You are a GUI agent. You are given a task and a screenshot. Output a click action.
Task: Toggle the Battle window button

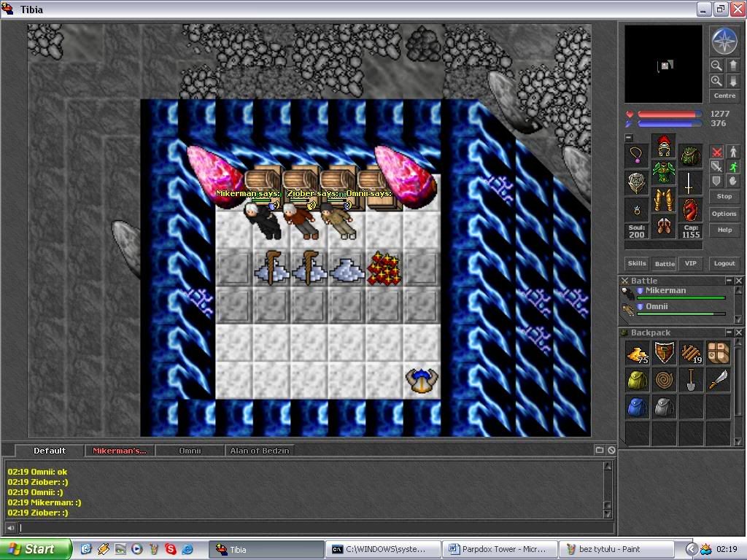(x=665, y=263)
